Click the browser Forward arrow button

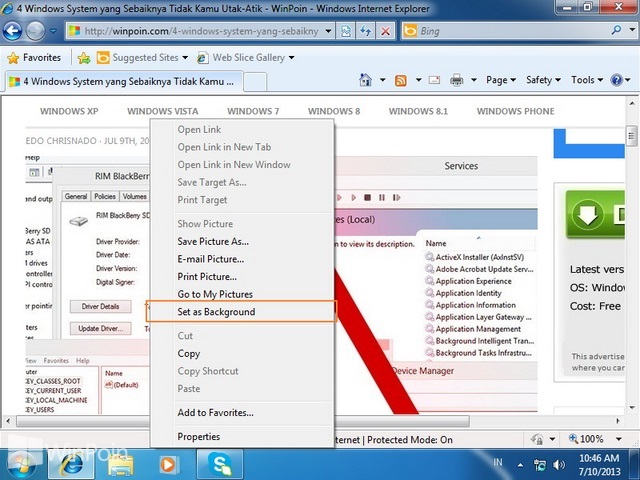coord(36,31)
